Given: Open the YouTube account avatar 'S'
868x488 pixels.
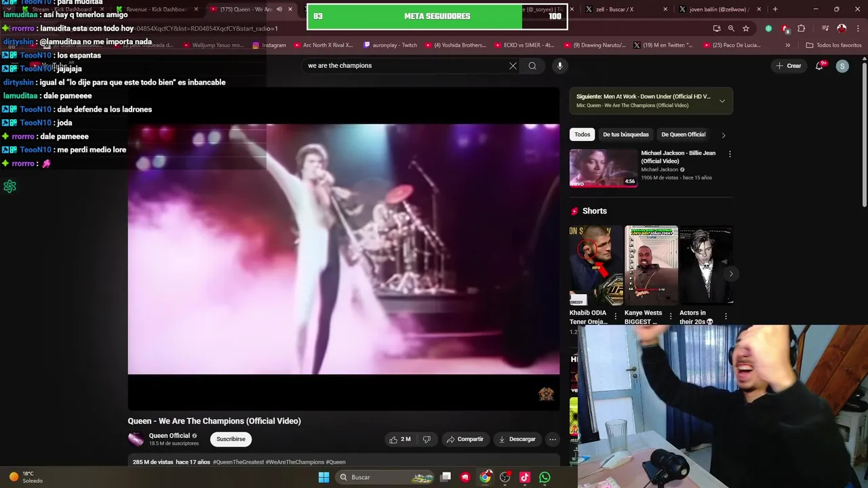Looking at the screenshot, I should pos(842,66).
